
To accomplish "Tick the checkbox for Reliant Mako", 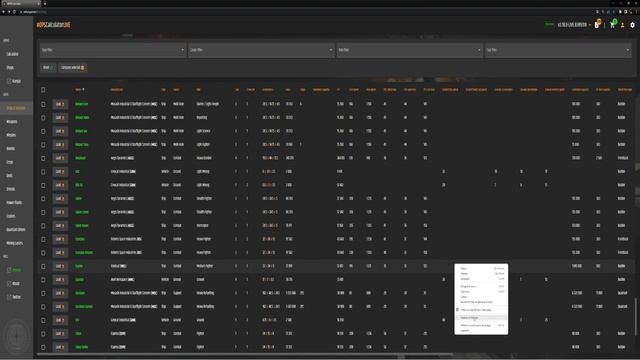I will [43, 118].
